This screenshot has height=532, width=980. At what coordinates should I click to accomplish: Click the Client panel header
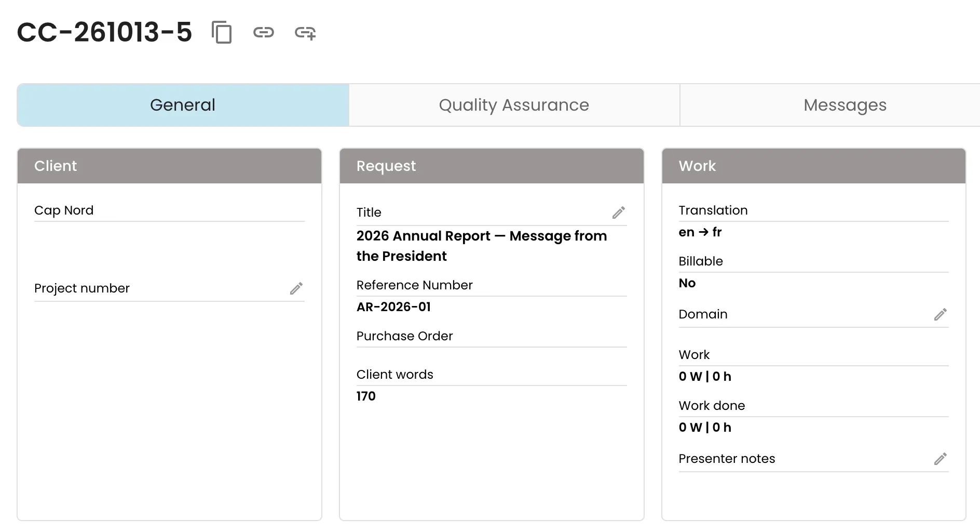click(x=169, y=166)
